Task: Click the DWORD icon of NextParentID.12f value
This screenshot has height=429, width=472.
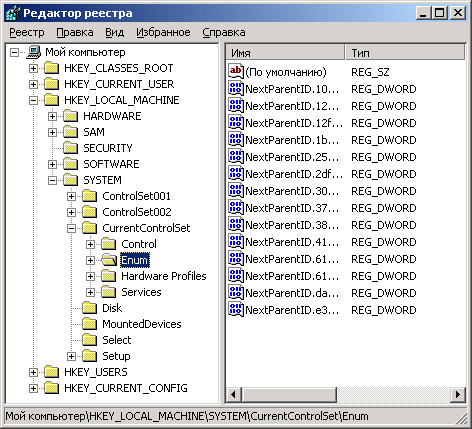Action: [236, 123]
